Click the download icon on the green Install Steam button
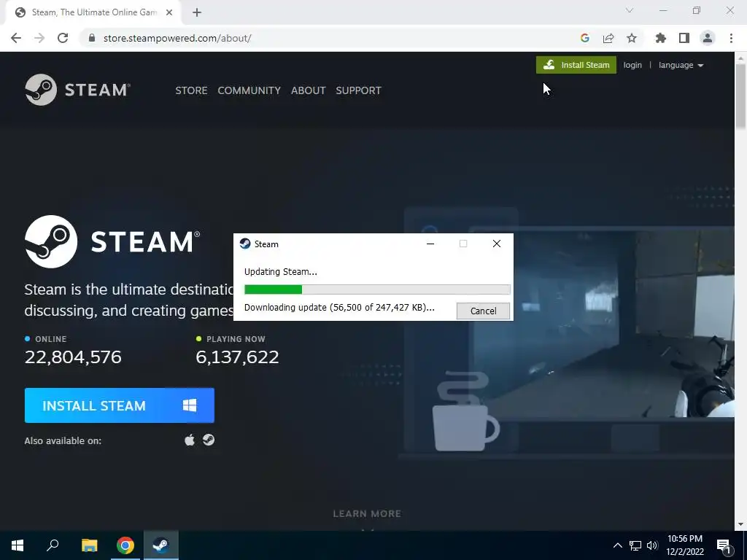The image size is (747, 560). [549, 65]
